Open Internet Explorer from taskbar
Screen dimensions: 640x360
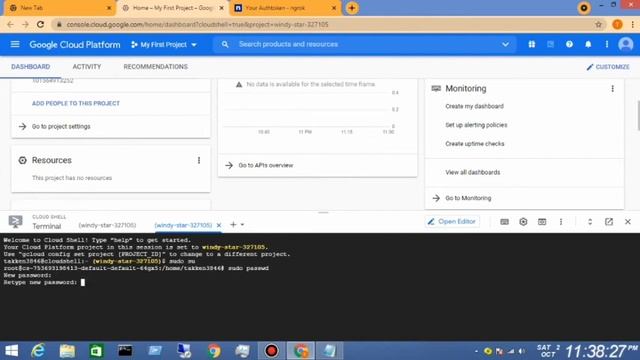click(38, 351)
